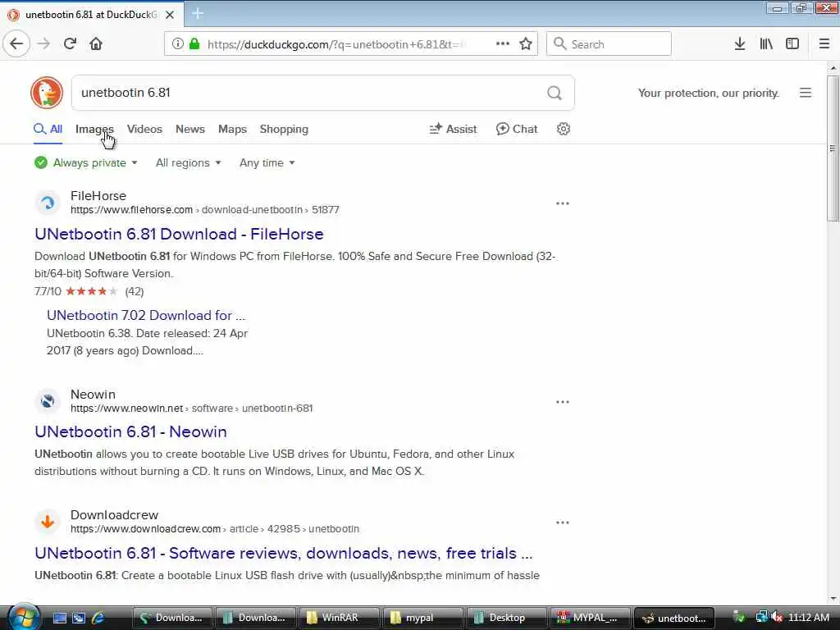Image resolution: width=840 pixels, height=630 pixels.
Task: Switch to the Shopping tab
Action: (x=284, y=129)
